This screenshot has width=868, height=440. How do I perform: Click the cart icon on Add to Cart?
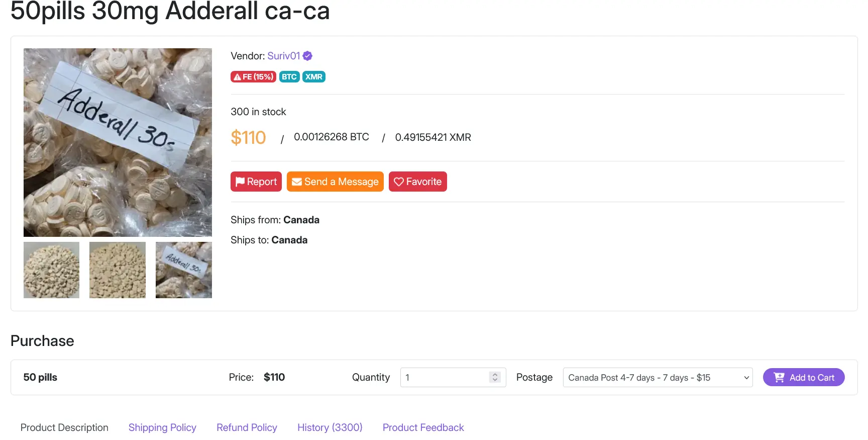[x=779, y=377]
